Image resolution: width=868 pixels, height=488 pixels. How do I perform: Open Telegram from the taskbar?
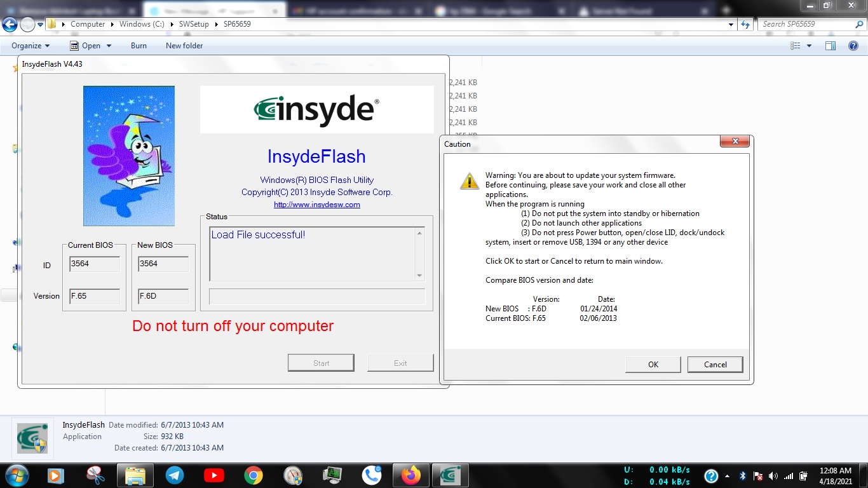175,475
